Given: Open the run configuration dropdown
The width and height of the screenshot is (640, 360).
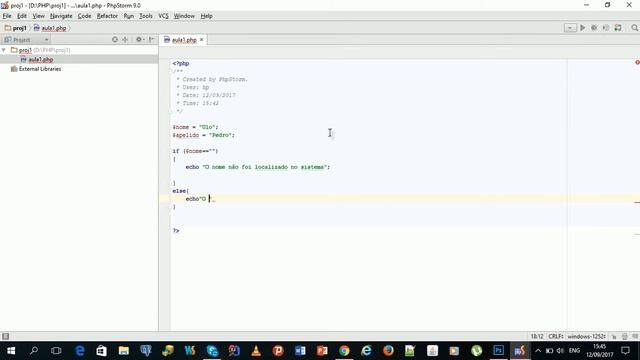Looking at the screenshot, I should 570,28.
